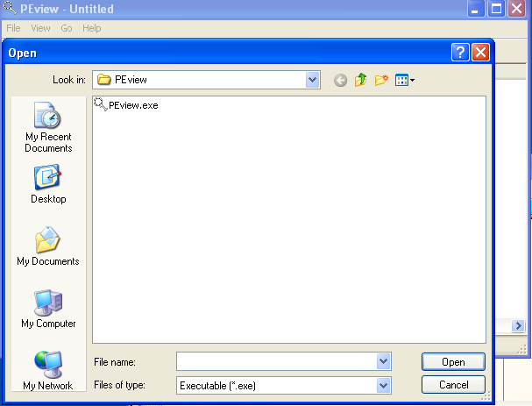Cancel the Open dialog
Screen dimensions: 532x406
(x=453, y=385)
